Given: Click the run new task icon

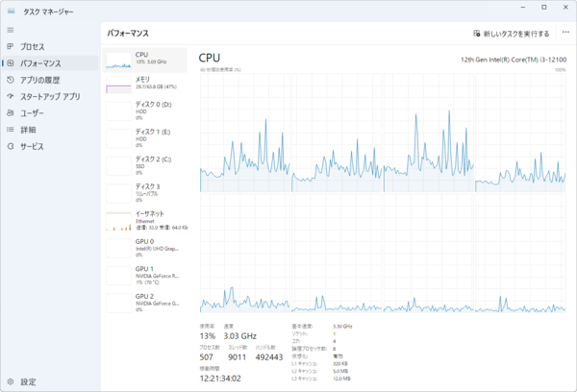Looking at the screenshot, I should (x=477, y=34).
